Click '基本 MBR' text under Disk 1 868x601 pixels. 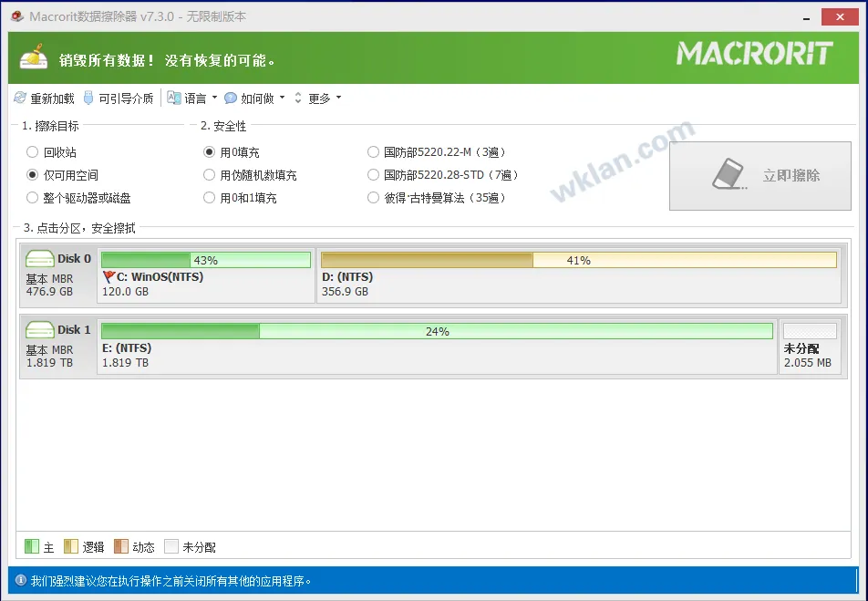coord(49,350)
